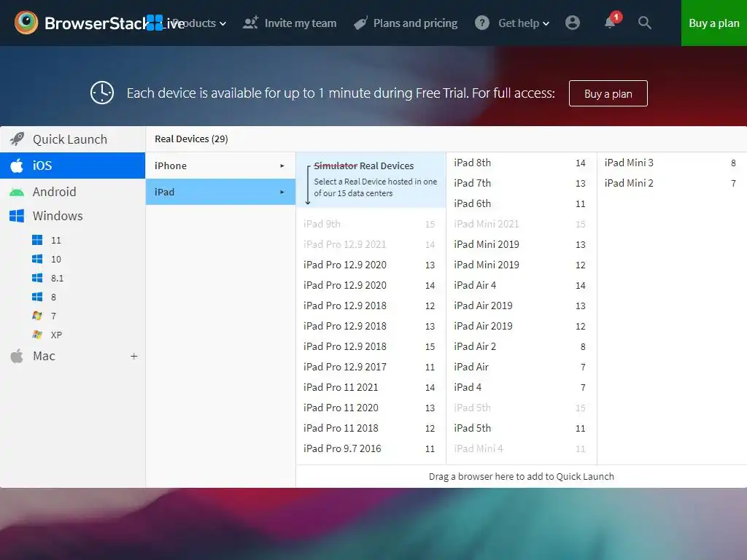747x560 pixels.
Task: Click the Real Devices (29) heading
Action: click(x=191, y=139)
